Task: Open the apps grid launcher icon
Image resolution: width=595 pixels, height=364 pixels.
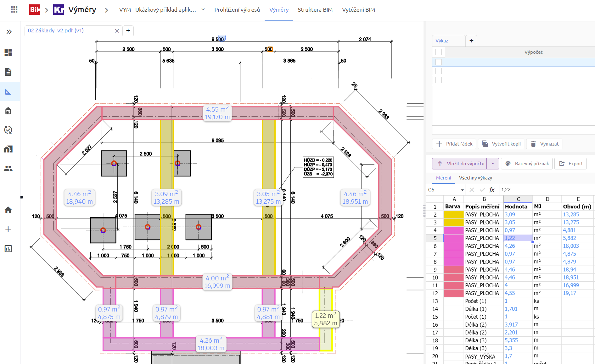Action: point(14,10)
